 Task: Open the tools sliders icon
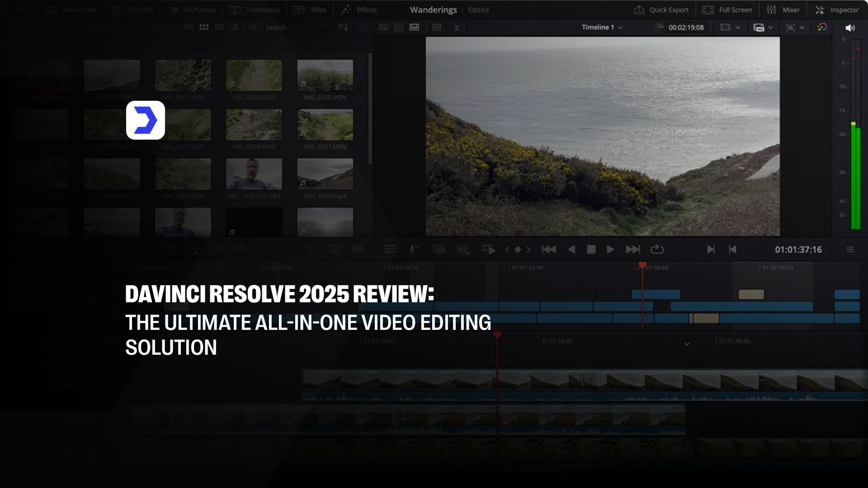(390, 249)
